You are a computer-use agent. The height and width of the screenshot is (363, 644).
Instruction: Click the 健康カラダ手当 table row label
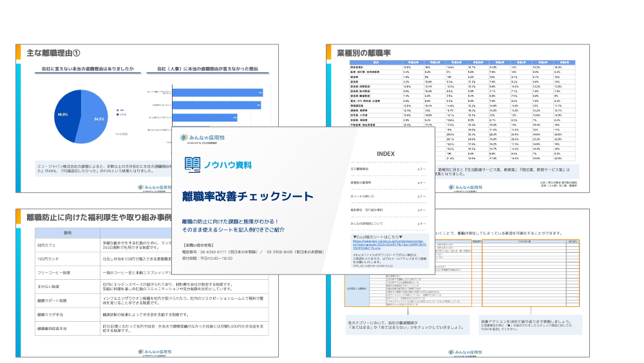tap(50, 315)
